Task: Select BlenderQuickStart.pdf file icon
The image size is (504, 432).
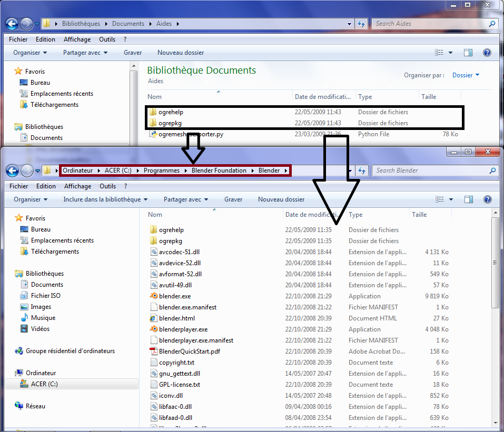Action: pos(154,351)
